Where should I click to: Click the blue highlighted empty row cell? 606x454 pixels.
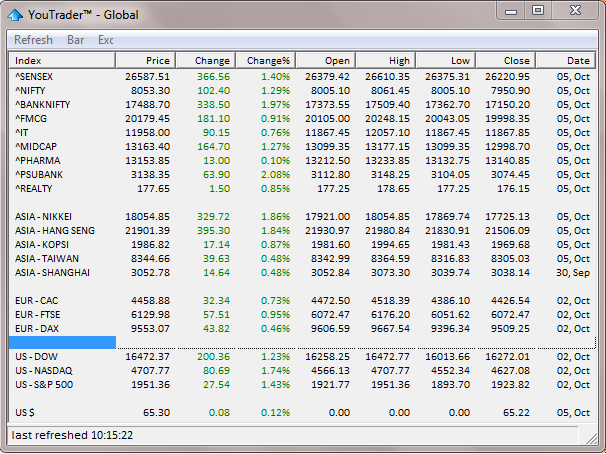62,342
